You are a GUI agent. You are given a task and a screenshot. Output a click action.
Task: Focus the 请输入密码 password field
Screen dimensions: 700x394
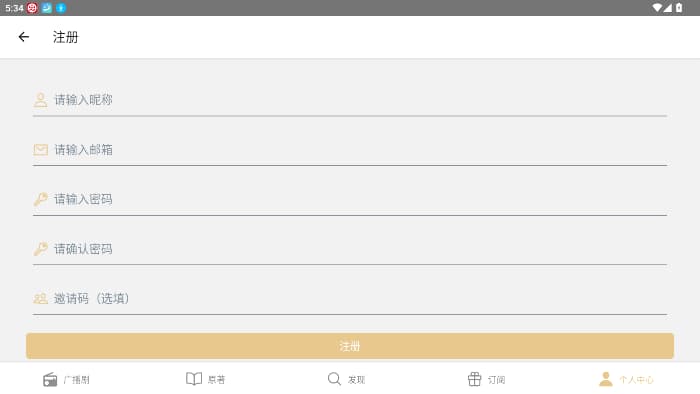click(x=350, y=199)
